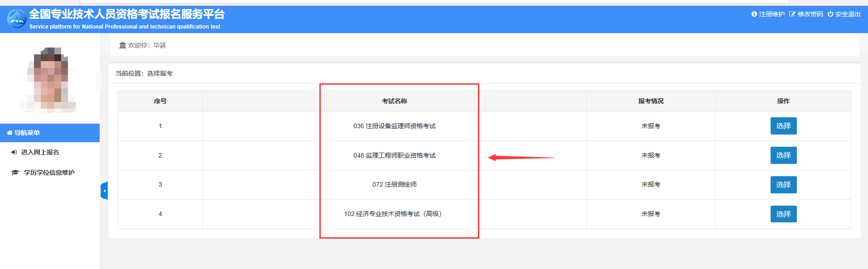This screenshot has width=868, height=269.
Task: Click the 072 注册测绘师 exam name
Action: (x=394, y=184)
